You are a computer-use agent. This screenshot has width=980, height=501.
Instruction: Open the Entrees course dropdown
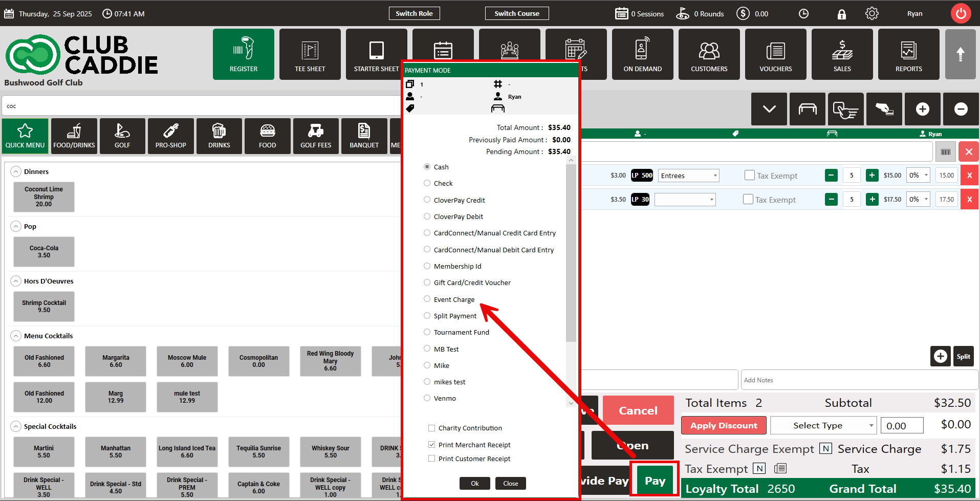click(688, 176)
